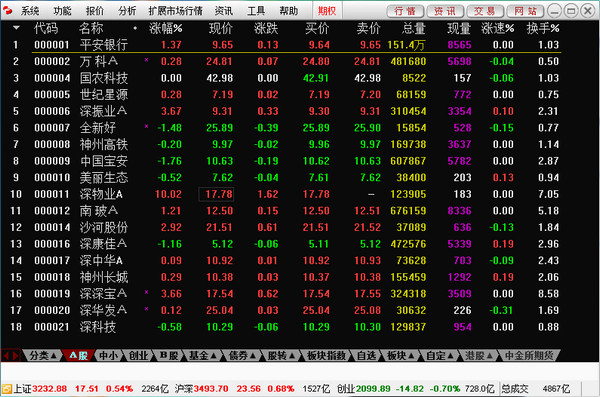This screenshot has width=600, height=397.
Task: Sort by 现量 column header
Action: click(x=459, y=28)
